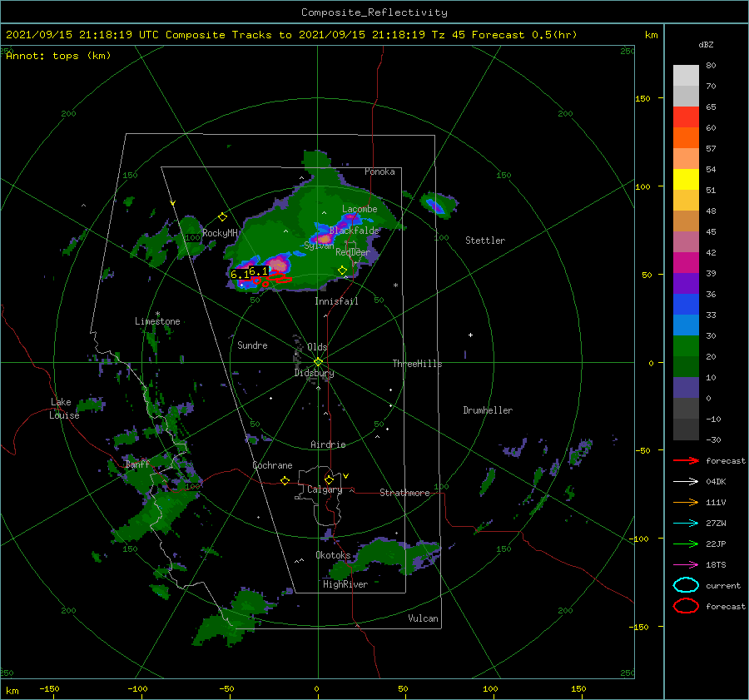Click the Didsbury town label

tap(314, 373)
